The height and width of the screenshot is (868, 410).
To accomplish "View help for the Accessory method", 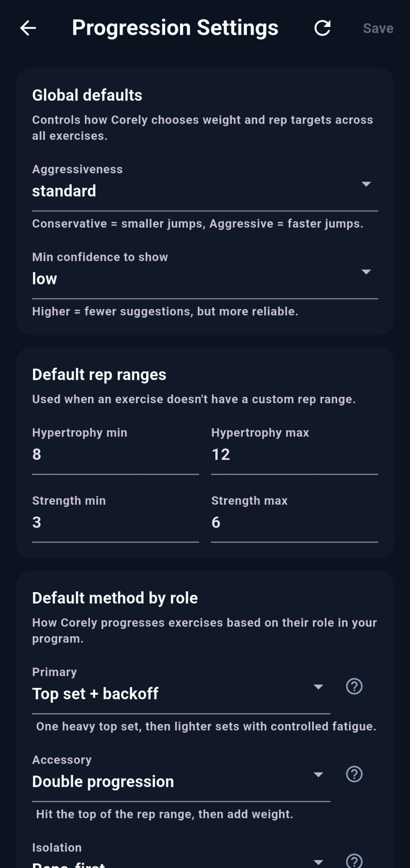I will 355,774.
